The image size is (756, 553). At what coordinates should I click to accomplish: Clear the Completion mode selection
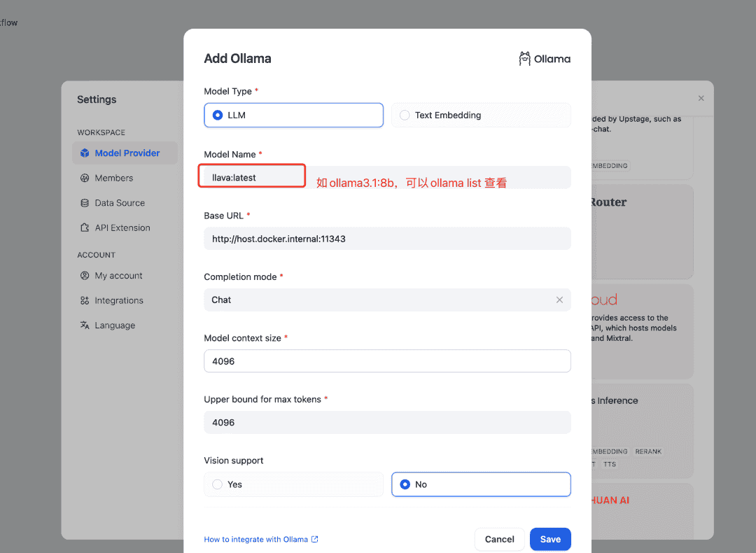point(559,300)
